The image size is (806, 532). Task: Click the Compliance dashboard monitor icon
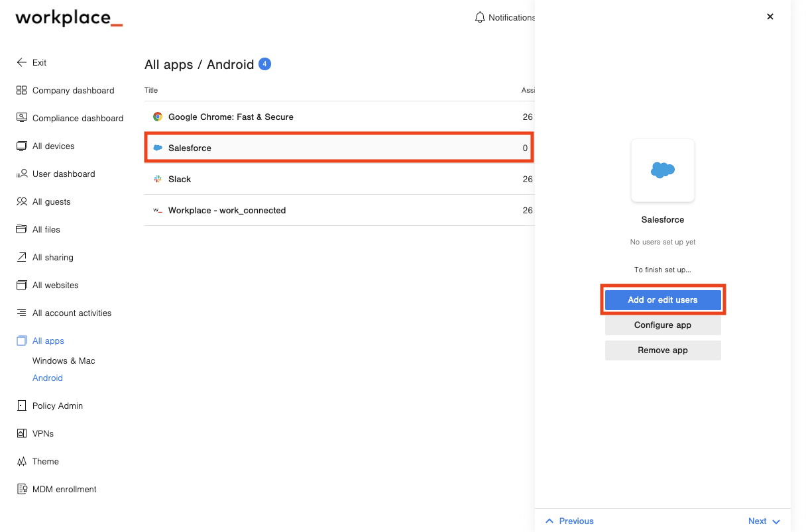[x=21, y=118]
